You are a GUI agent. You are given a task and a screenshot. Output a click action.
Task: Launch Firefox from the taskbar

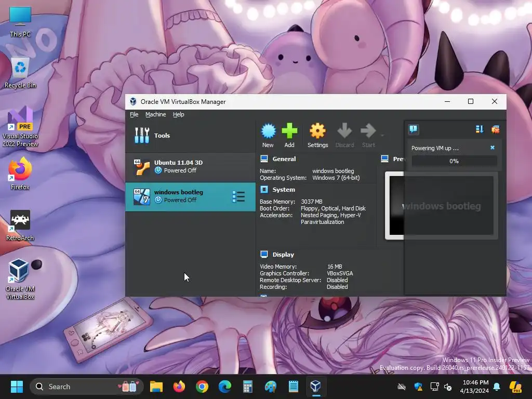[179, 387]
